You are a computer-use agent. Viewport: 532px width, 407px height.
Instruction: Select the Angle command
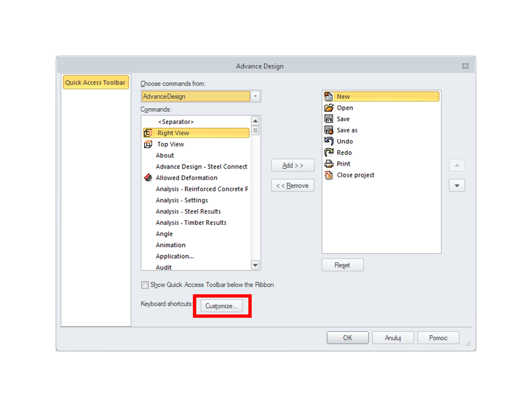(x=196, y=234)
